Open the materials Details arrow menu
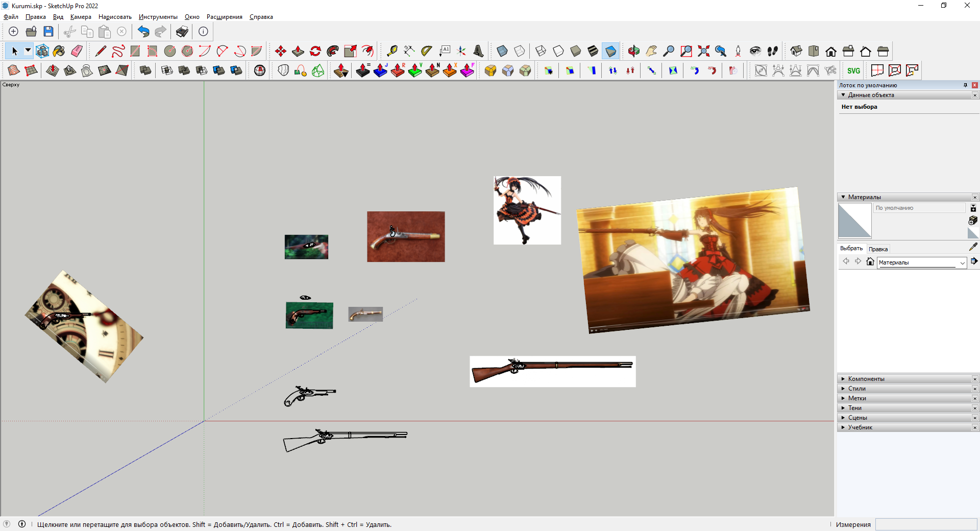The width and height of the screenshot is (980, 531). pyautogui.click(x=974, y=261)
